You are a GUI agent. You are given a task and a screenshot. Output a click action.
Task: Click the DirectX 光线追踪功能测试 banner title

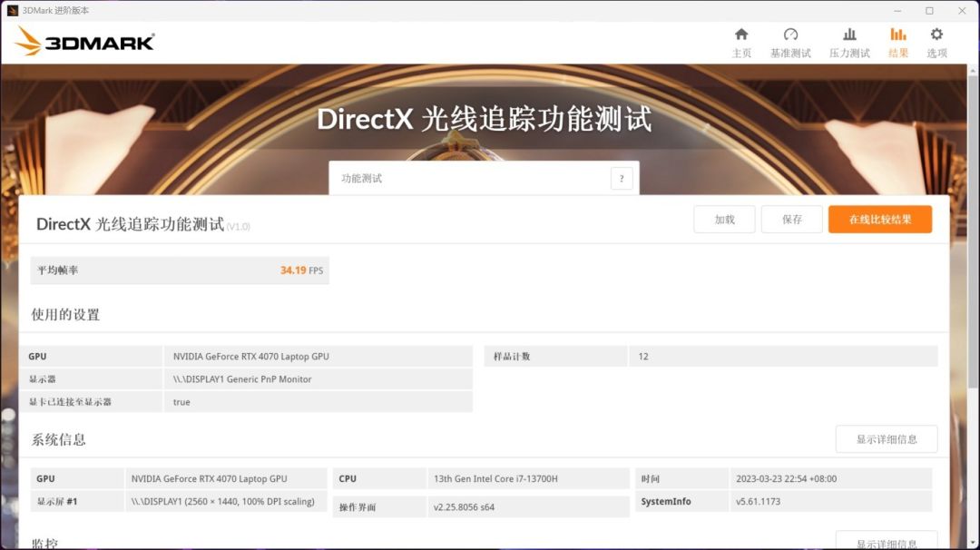point(485,119)
